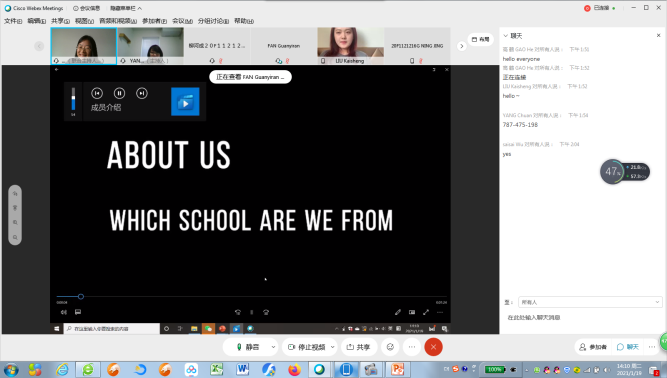Stop video with 停止视频 button
This screenshot has width=667, height=378.
(306, 347)
